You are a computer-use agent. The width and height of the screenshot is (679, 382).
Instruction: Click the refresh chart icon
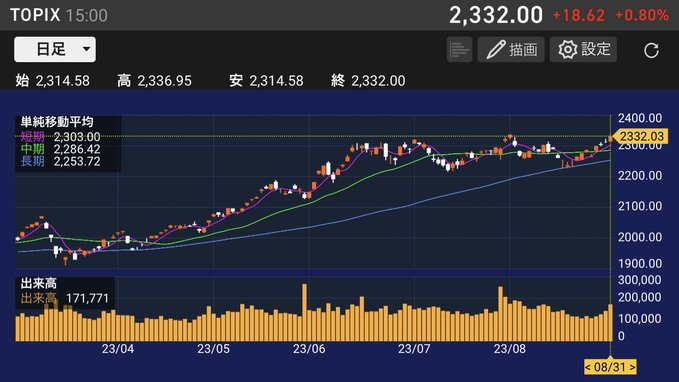tap(651, 50)
